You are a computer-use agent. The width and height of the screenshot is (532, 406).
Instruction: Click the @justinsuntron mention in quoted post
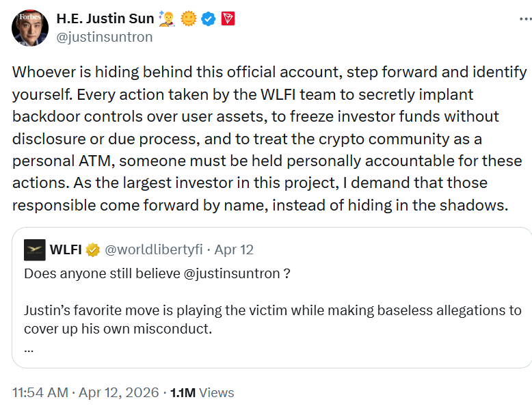pos(226,273)
